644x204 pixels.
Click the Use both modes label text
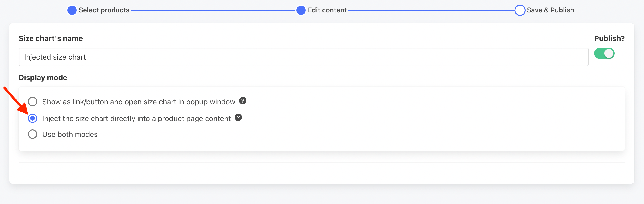(70, 134)
